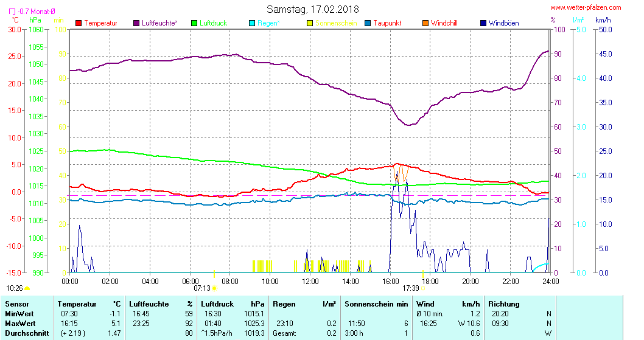Click the MinWert row label
The height and width of the screenshot is (340, 644).
click(x=20, y=314)
